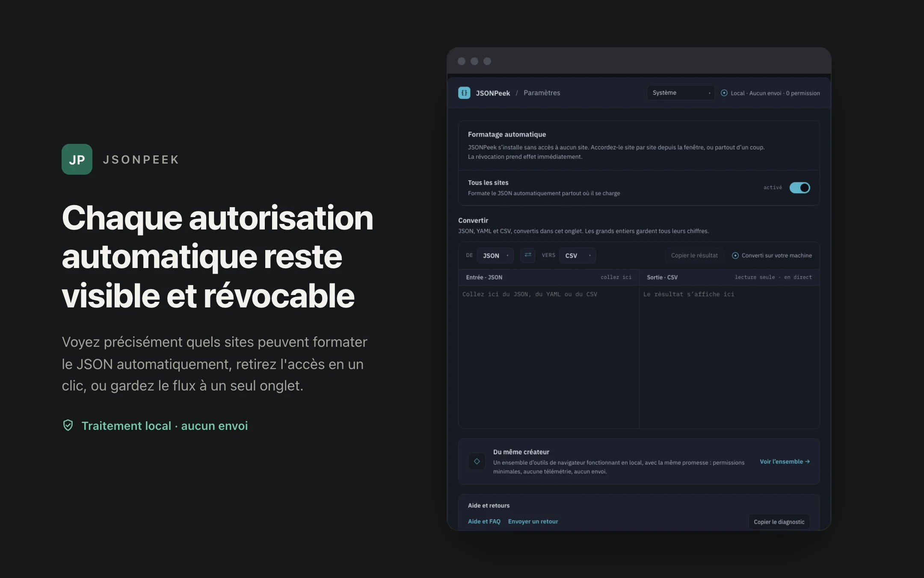
Task: Click the Du même créateur heading
Action: 521,452
